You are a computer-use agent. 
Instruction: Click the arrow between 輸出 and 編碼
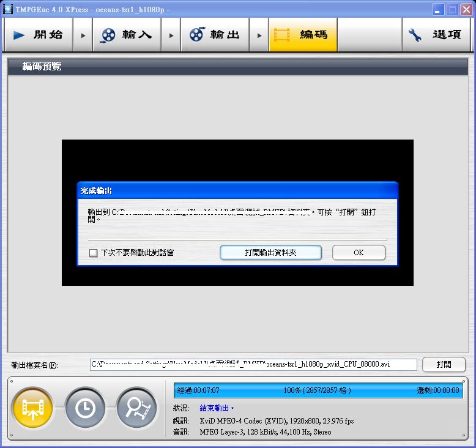[x=259, y=35]
